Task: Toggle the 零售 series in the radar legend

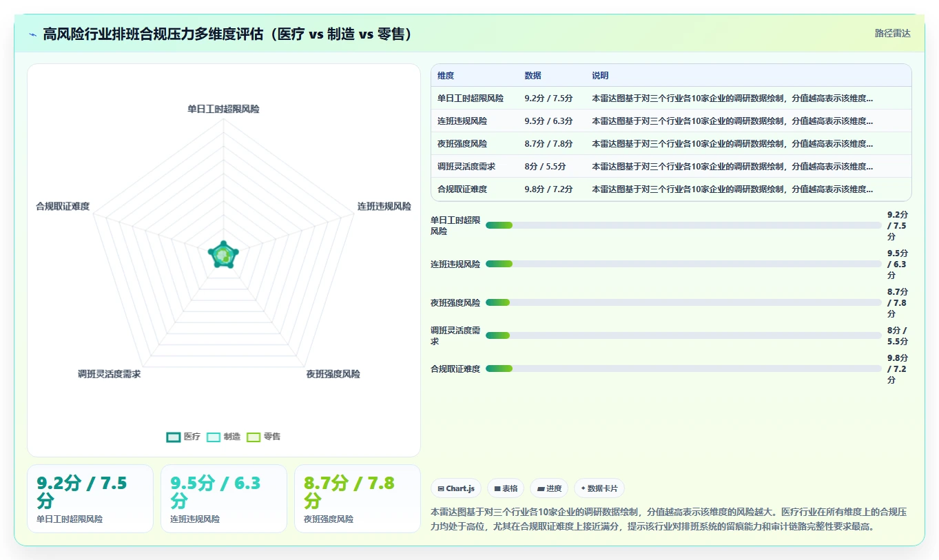Action: (263, 437)
